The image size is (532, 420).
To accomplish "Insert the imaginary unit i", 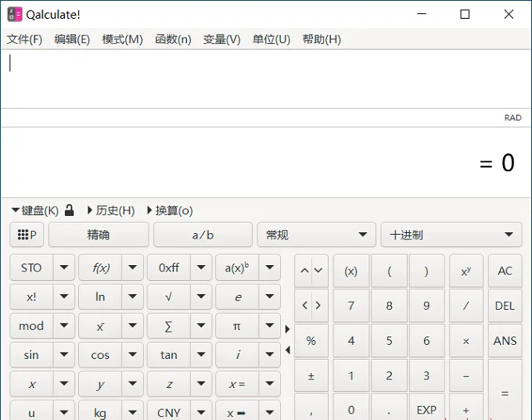I will click(x=237, y=355).
